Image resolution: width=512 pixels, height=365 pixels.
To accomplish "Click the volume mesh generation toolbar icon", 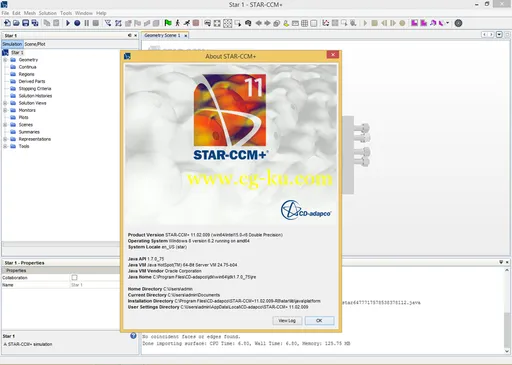I will pyautogui.click(x=118, y=23).
